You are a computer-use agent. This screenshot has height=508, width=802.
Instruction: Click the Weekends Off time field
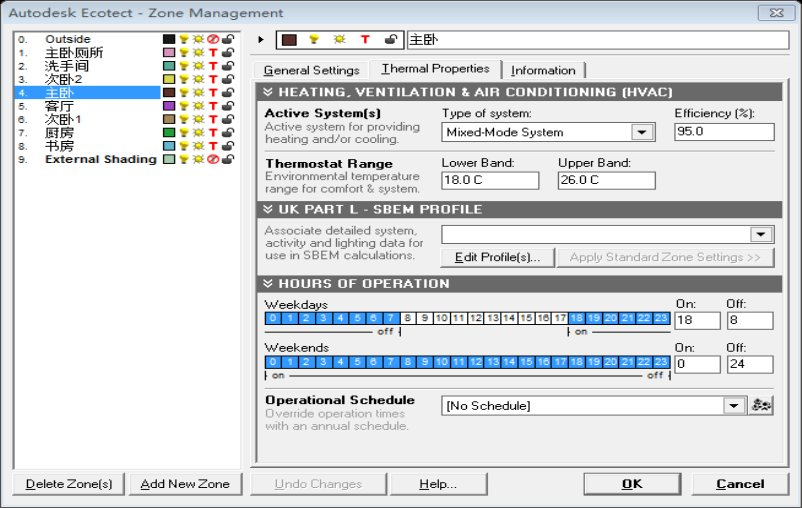tap(750, 364)
